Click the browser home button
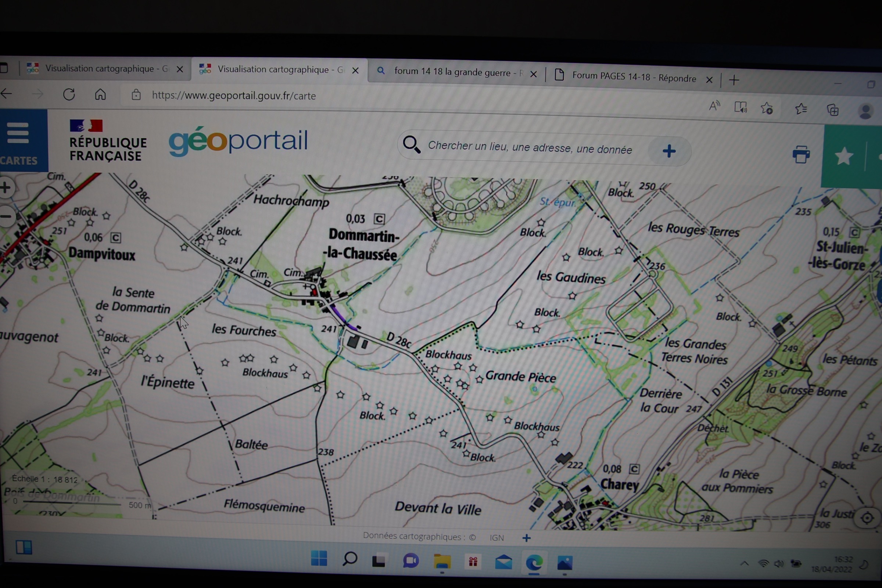Viewport: 882px width, 588px height. coord(100,94)
